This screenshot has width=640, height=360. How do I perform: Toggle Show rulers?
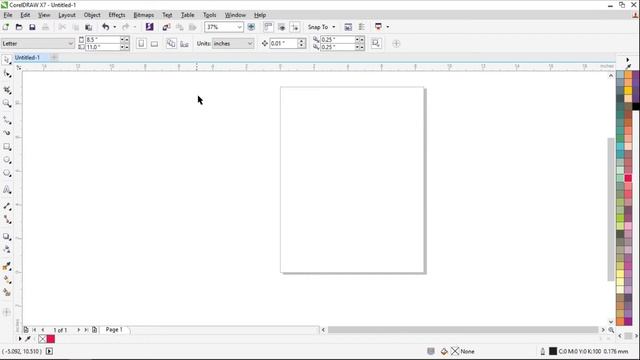(268, 27)
